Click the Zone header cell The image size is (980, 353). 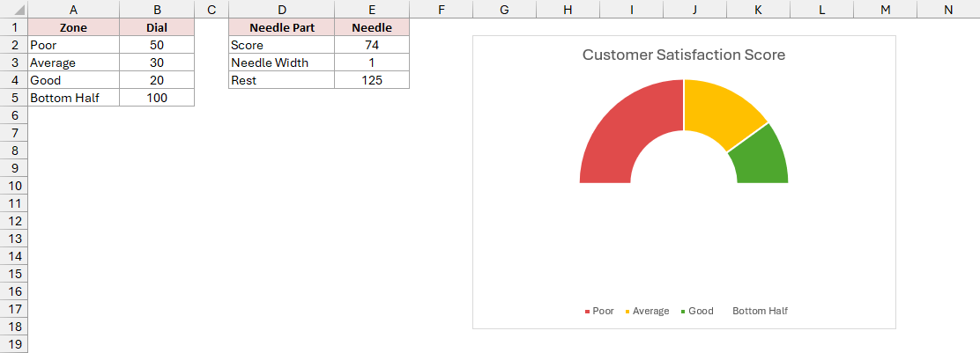[74, 27]
